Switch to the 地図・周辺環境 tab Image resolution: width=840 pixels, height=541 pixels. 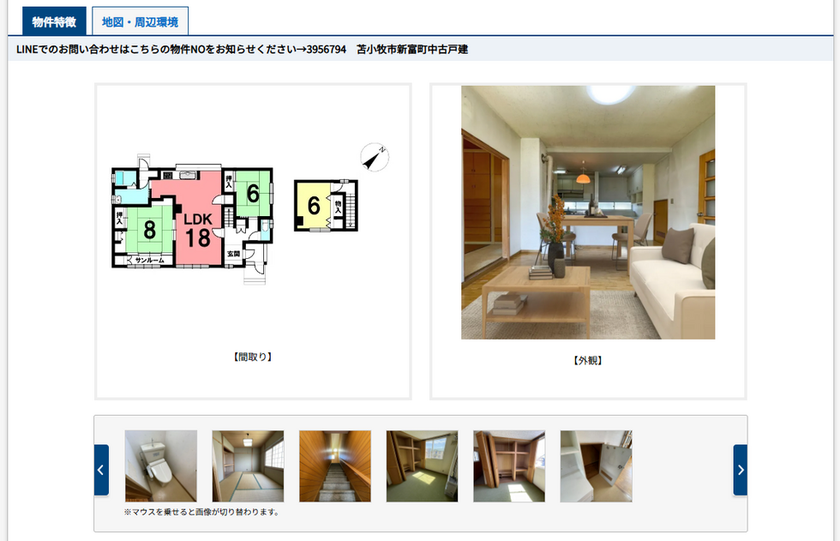[139, 21]
